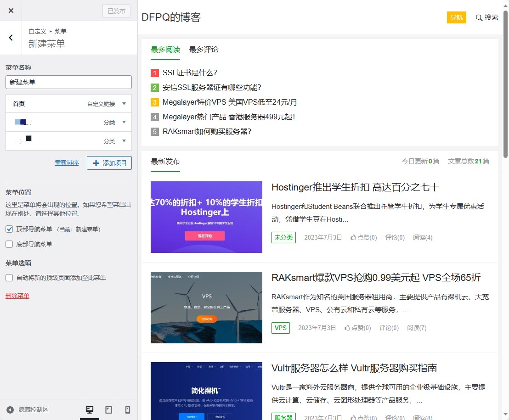Switch to mobile phone preview icon
509x420 pixels.
[128, 410]
